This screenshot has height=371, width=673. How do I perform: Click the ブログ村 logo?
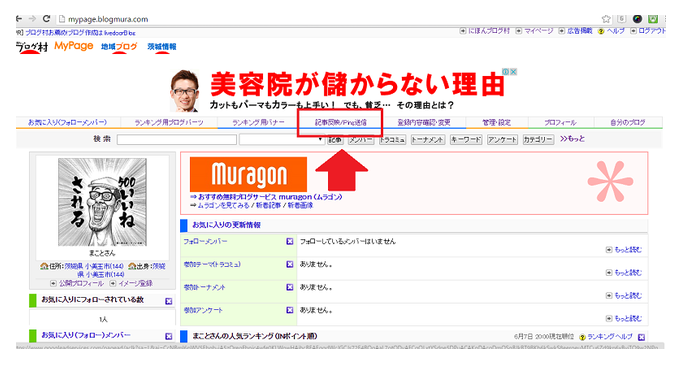(x=32, y=47)
